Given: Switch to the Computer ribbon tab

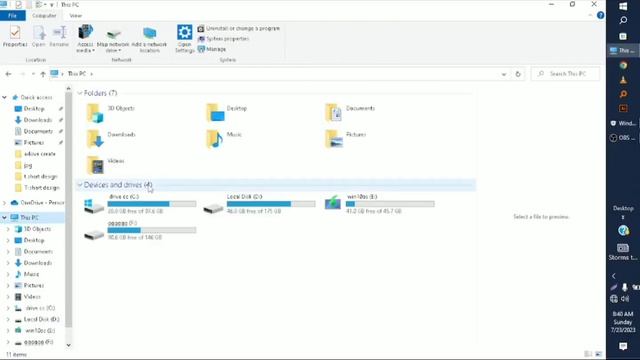Looking at the screenshot, I should (x=44, y=16).
